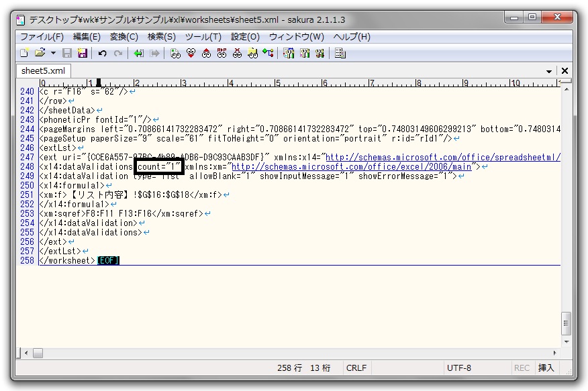Minimize the sakura window
Viewport: 588px width, 391px height.
513,17
